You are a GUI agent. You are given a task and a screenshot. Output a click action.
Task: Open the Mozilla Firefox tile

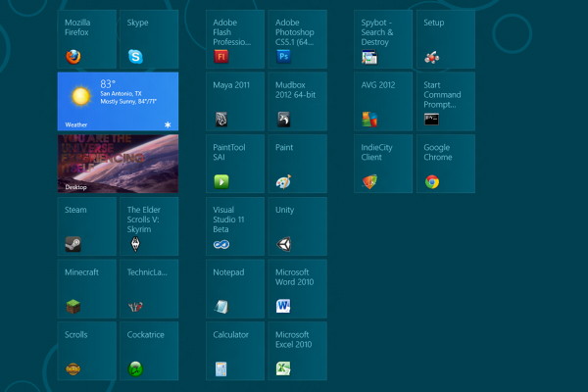pos(86,39)
